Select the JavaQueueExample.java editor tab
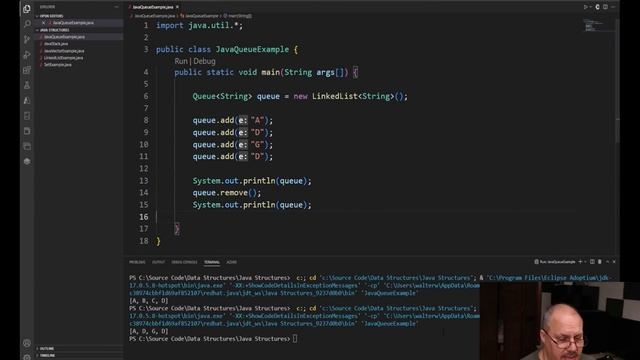Image resolution: width=640 pixels, height=360 pixels. pyautogui.click(x=153, y=7)
